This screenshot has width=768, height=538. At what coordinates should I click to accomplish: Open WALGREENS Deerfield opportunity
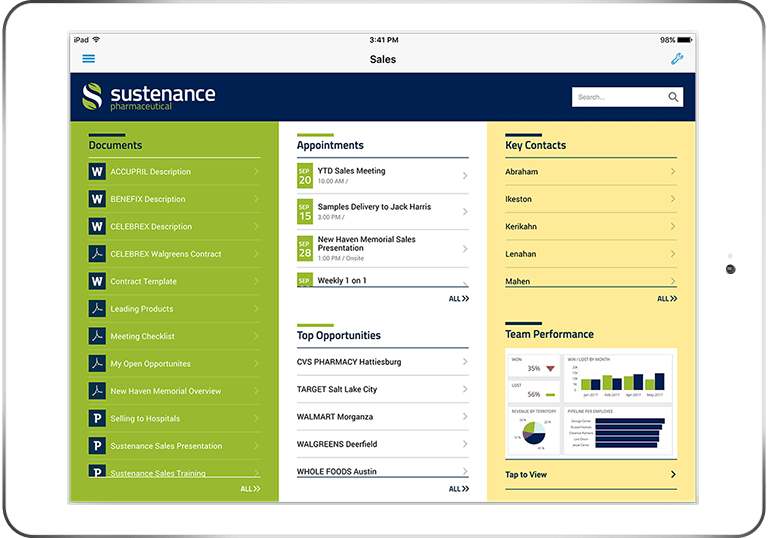pyautogui.click(x=383, y=444)
